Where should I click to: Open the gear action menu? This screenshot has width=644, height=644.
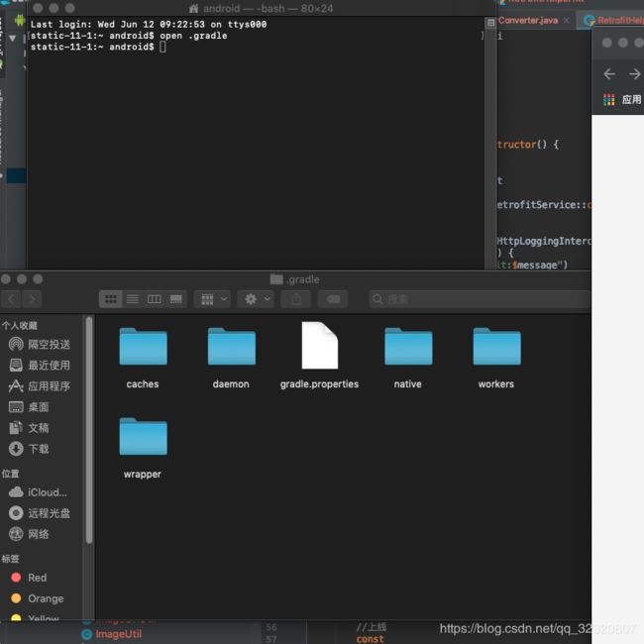256,299
